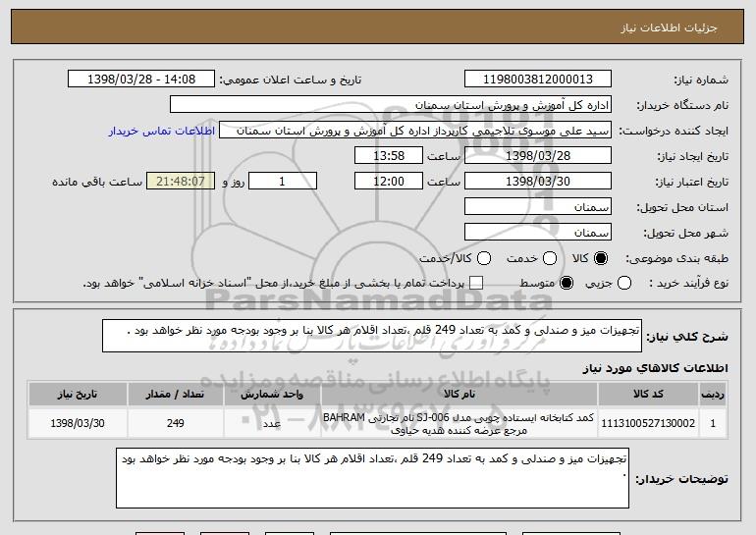Select the کالا/خدمت radio button
Viewport: 756px width, 535px height.
pyautogui.click(x=484, y=259)
